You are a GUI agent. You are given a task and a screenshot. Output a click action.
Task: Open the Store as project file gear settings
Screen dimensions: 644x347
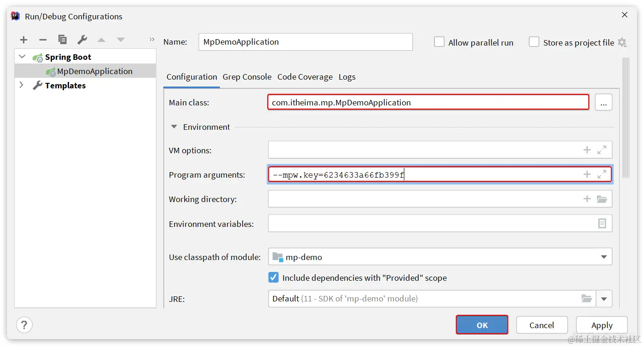click(622, 42)
